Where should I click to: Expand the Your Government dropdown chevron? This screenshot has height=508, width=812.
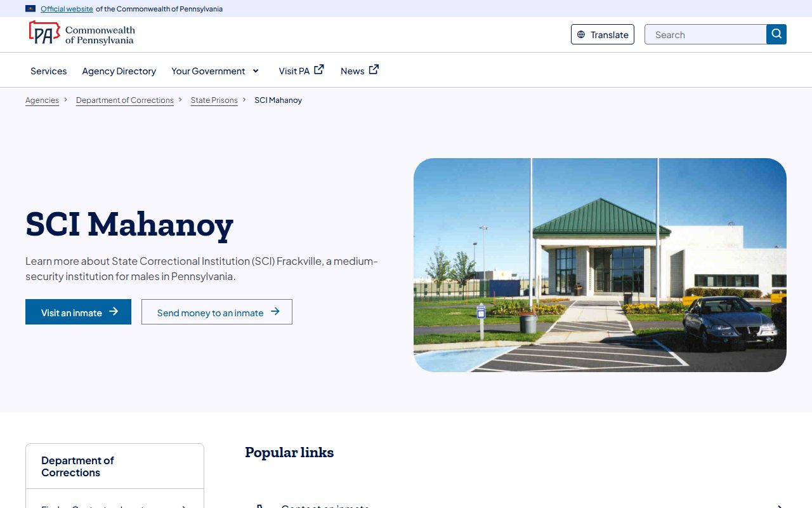(256, 71)
